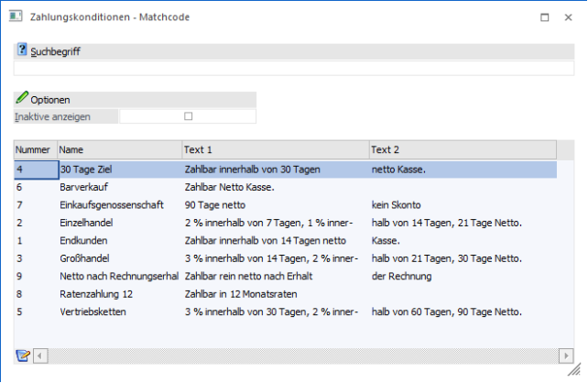
Task: Sort the list by Nummer column header
Action: pyautogui.click(x=35, y=149)
